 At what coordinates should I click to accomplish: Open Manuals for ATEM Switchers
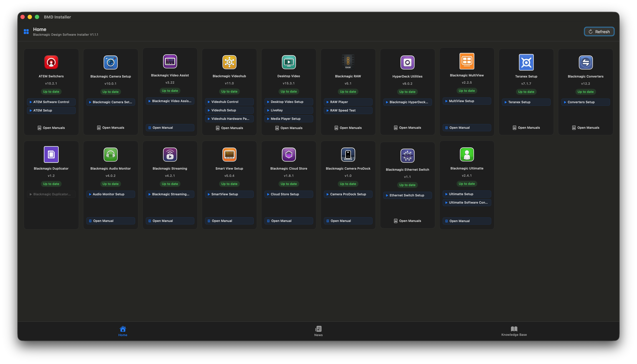[x=51, y=127]
